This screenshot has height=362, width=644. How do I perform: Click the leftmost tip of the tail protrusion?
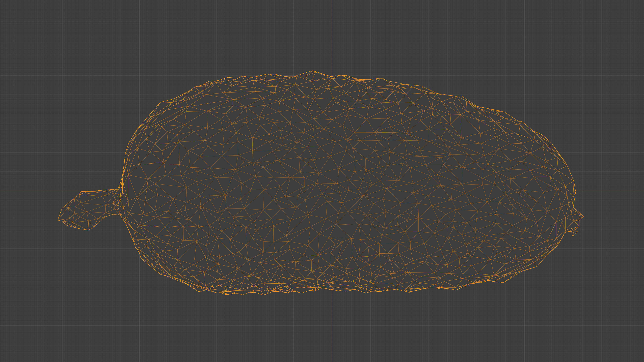[58, 220]
